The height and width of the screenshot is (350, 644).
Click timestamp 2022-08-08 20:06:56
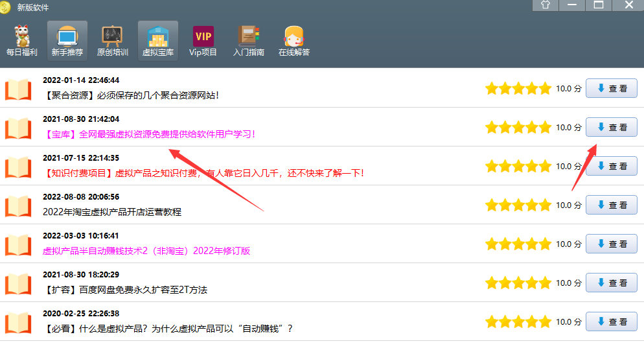click(81, 197)
